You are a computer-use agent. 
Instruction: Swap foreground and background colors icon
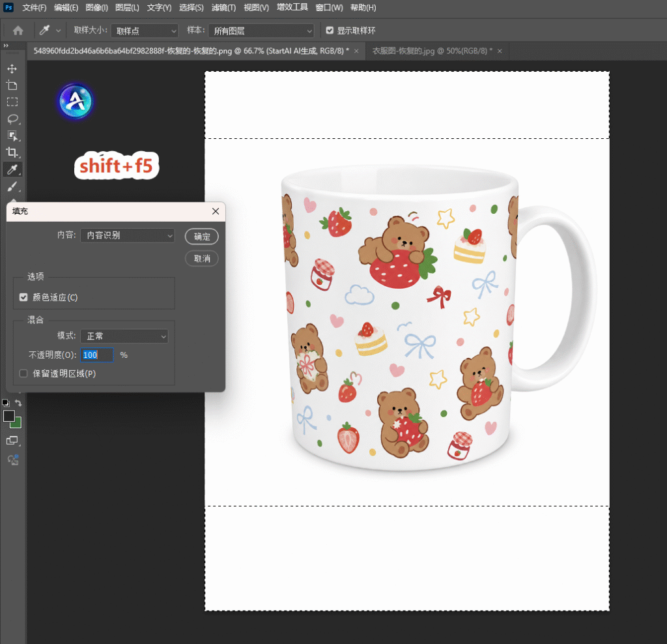pos(18,403)
